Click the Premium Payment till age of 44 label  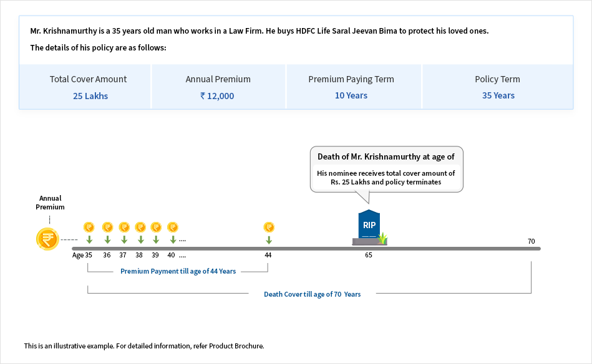(x=178, y=272)
